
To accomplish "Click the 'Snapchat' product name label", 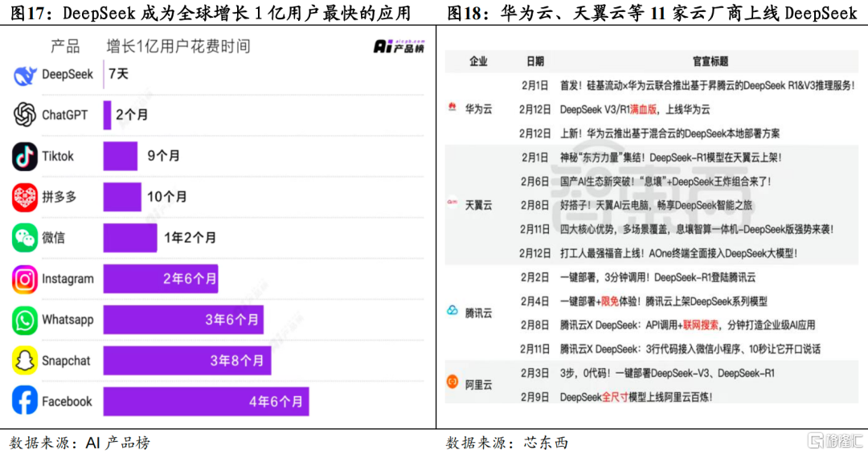I will click(66, 361).
